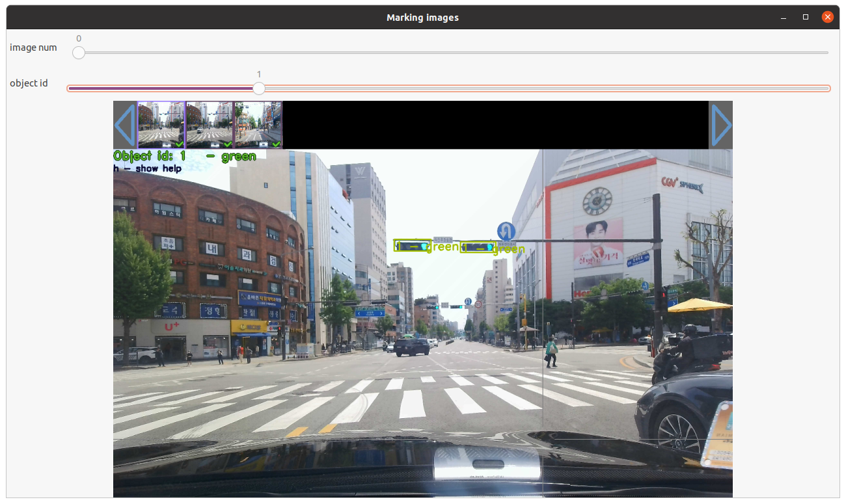Click the 'Object id: 1 - green' overlay text
Viewport: 846px width, 504px height.
click(185, 156)
